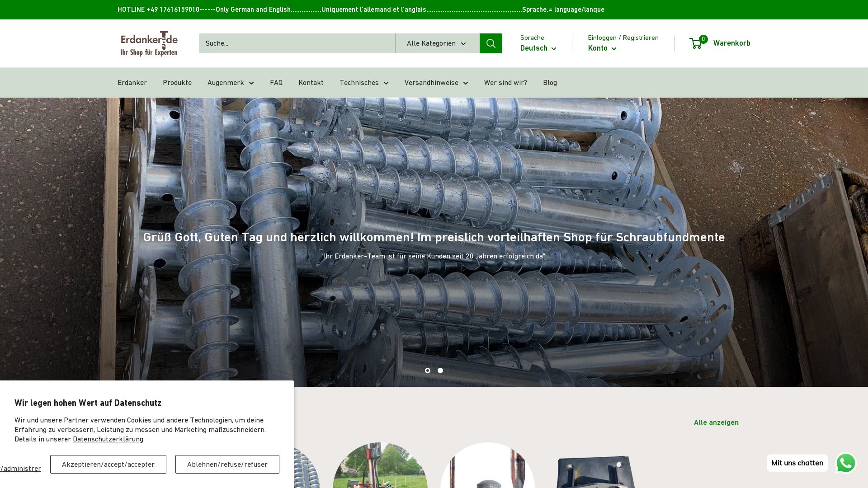Open Wer sind wir? page

click(x=505, y=83)
